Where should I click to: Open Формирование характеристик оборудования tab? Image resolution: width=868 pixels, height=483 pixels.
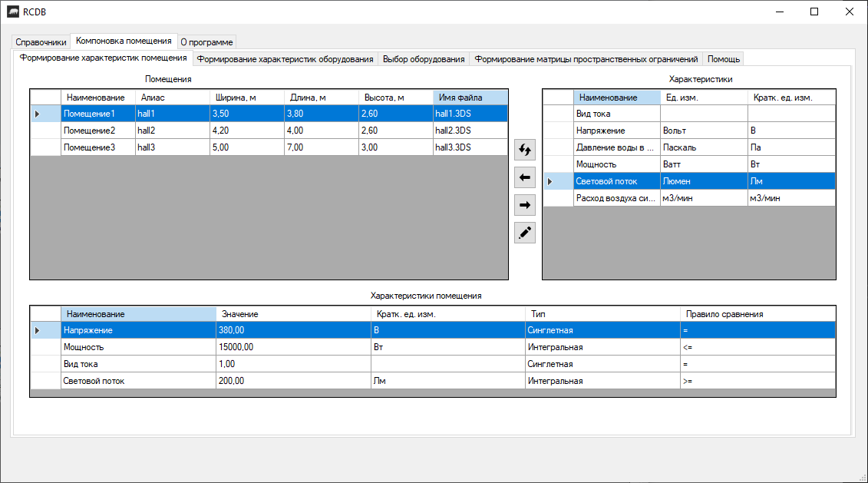tap(285, 59)
